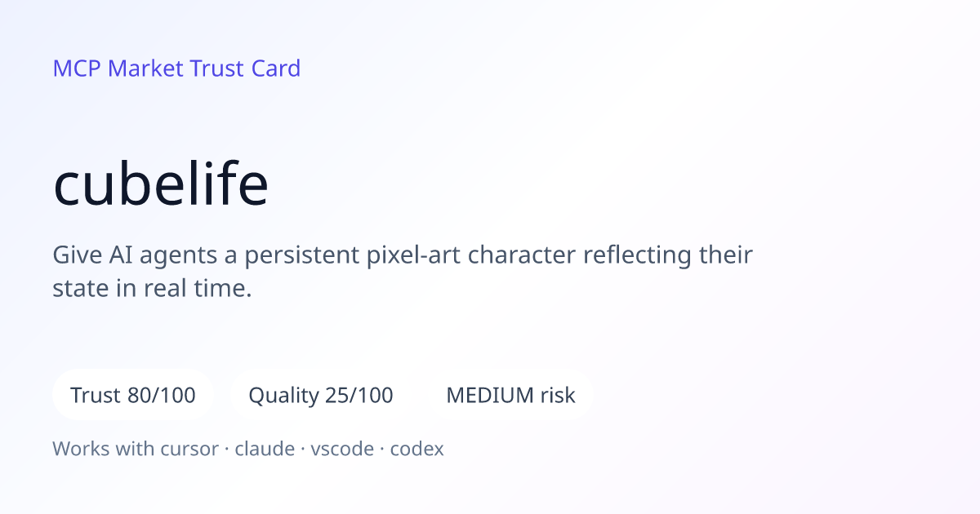980x514 pixels.
Task: Select codex in the Works with line
Action: click(x=417, y=449)
